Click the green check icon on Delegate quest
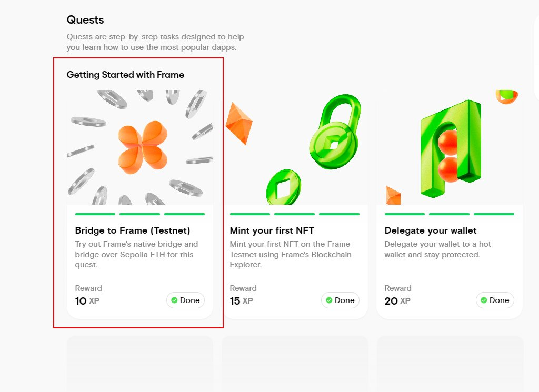The image size is (539, 392). 484,300
